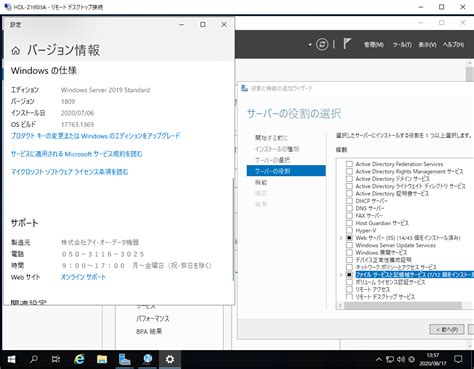Click the network tray icon
474x369 pixels.
[x=390, y=359]
